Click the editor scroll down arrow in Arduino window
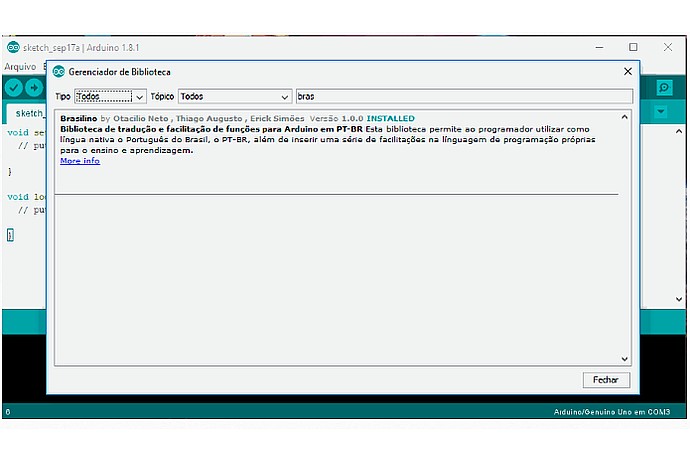The height and width of the screenshot is (460, 690). (x=679, y=299)
